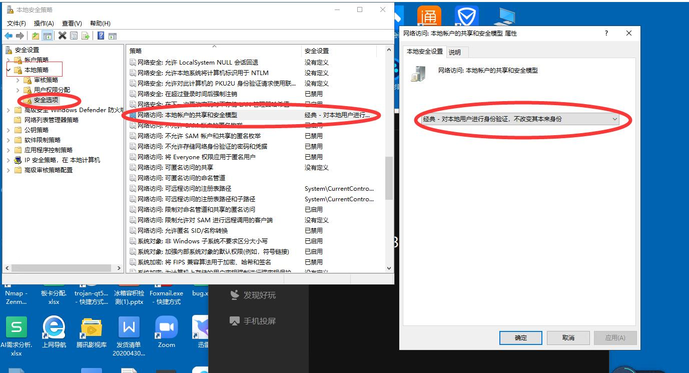Click the blue Help toolbar icon

click(x=101, y=36)
